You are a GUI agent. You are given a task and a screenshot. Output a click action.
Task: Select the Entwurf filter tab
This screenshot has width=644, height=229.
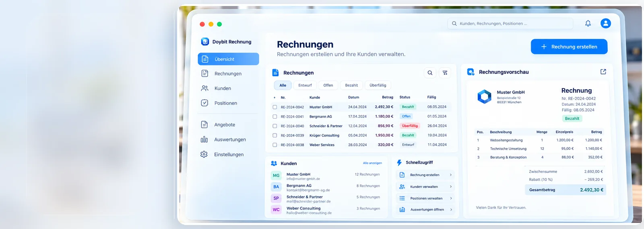point(305,85)
